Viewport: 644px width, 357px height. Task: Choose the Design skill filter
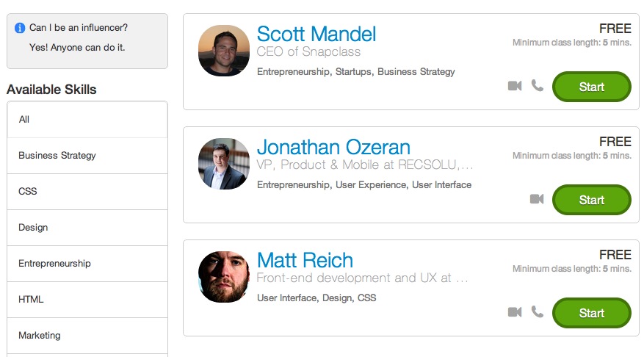87,228
